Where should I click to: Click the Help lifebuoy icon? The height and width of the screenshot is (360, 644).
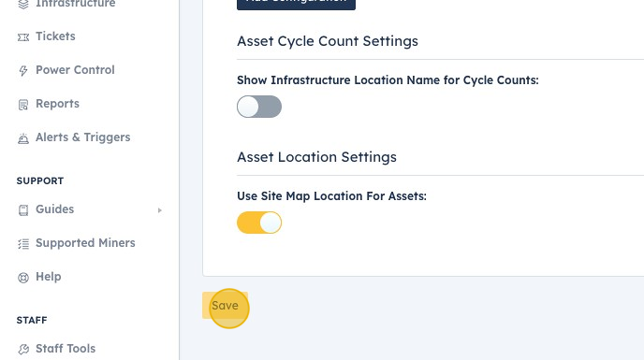pos(23,278)
